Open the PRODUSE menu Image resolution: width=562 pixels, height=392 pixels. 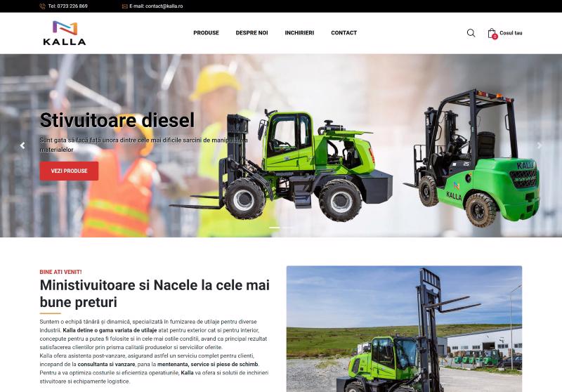(206, 33)
